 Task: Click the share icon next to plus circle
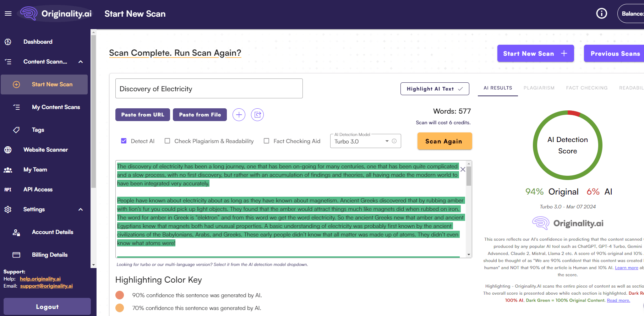(257, 115)
